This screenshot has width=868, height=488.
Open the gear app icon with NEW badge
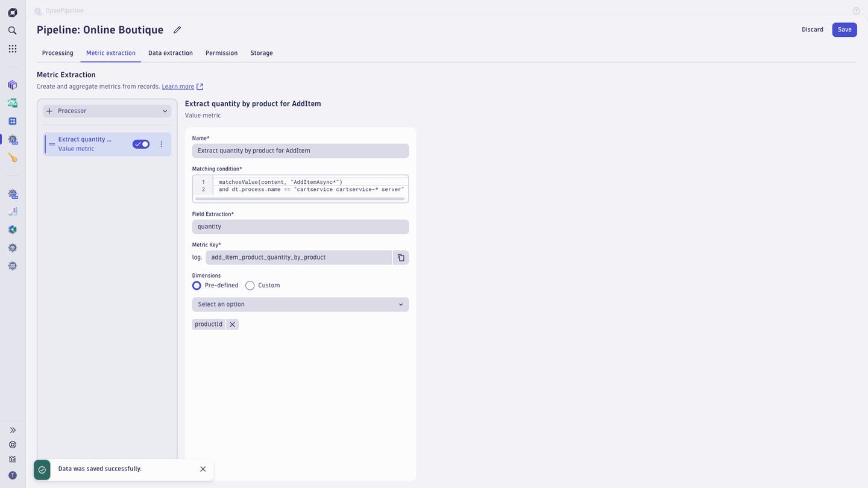(x=13, y=193)
